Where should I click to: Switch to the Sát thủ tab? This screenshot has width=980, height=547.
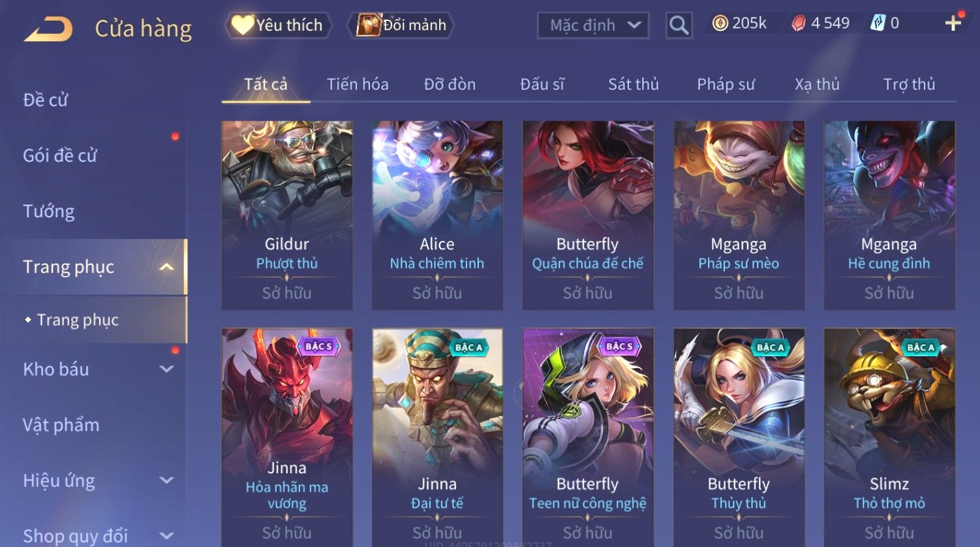point(634,84)
